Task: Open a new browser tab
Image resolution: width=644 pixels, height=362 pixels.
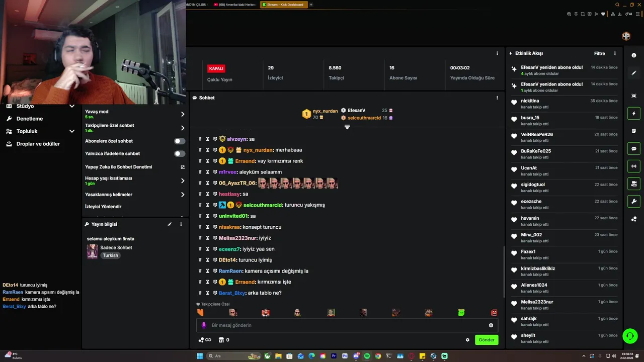Action: tap(311, 5)
